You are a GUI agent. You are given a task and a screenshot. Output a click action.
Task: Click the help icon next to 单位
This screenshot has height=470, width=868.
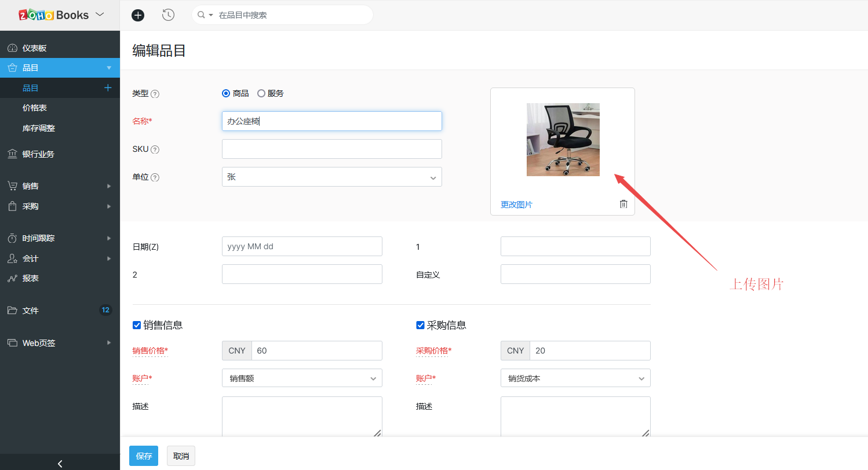(x=155, y=177)
